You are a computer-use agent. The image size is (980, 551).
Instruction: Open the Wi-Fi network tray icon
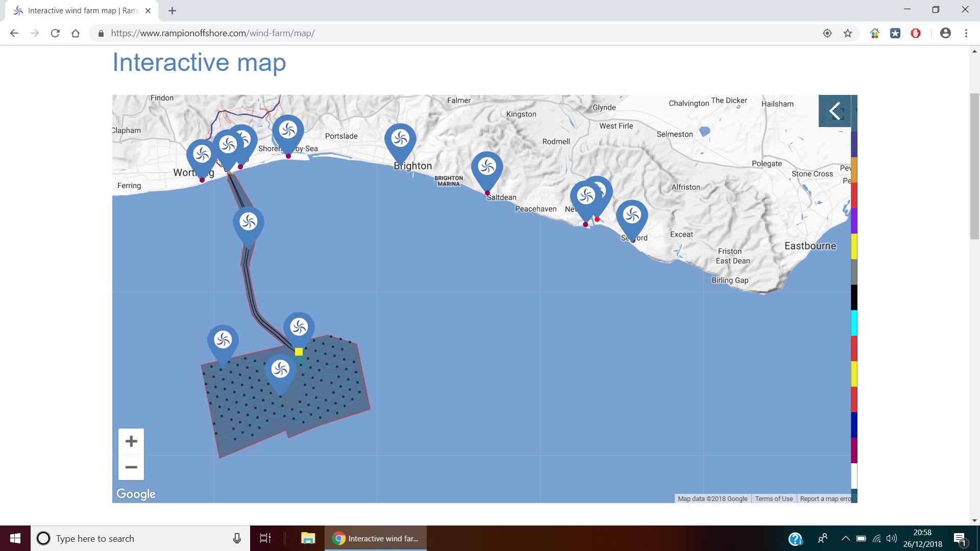pyautogui.click(x=877, y=538)
